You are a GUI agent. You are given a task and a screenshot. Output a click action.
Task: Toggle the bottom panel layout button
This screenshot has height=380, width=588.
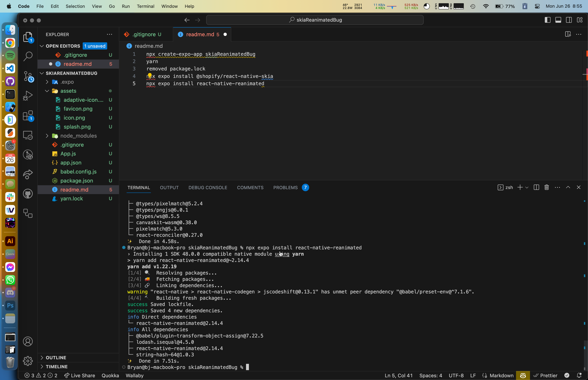click(558, 20)
